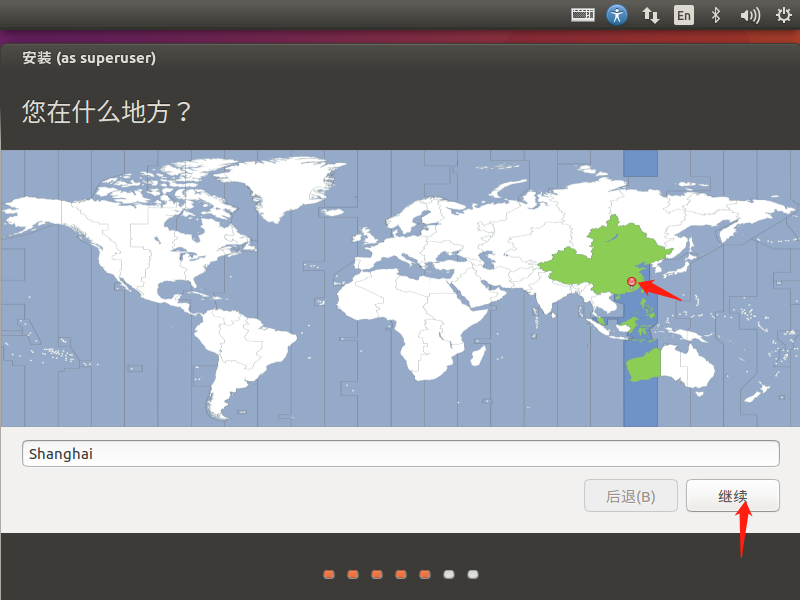Open the accessibility (Orca) menu icon
800x600 pixels.
(x=617, y=15)
